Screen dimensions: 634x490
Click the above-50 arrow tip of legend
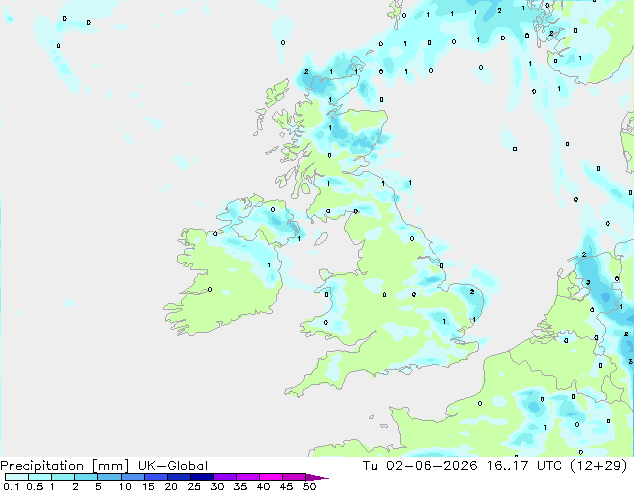coord(317,477)
